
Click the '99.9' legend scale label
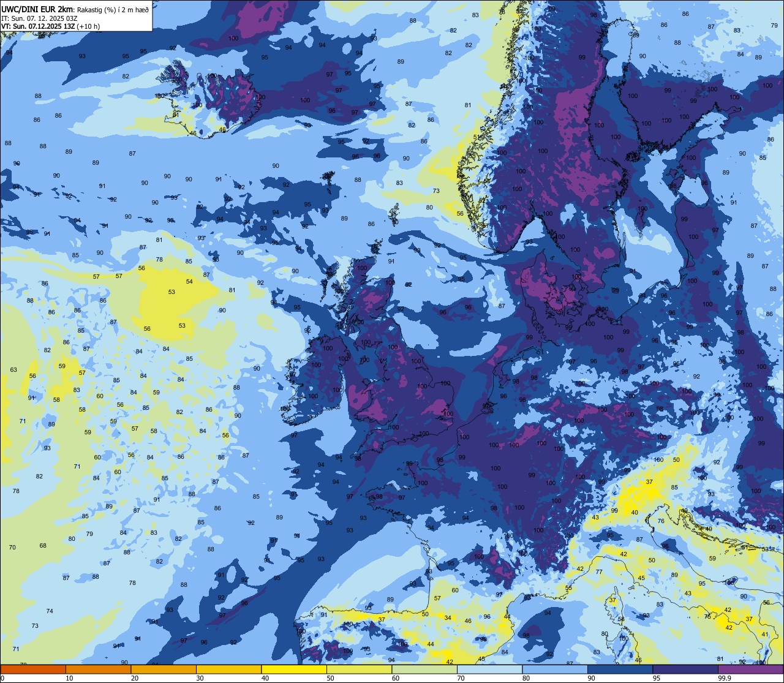coord(724,678)
